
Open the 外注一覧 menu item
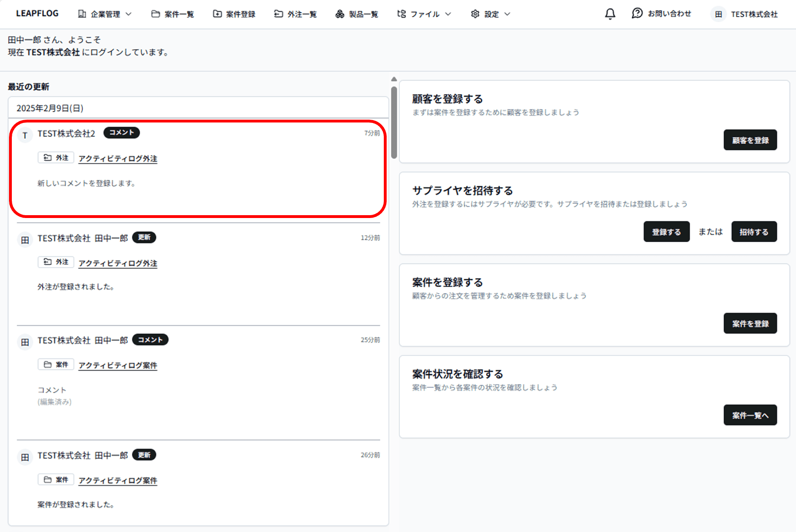point(295,14)
